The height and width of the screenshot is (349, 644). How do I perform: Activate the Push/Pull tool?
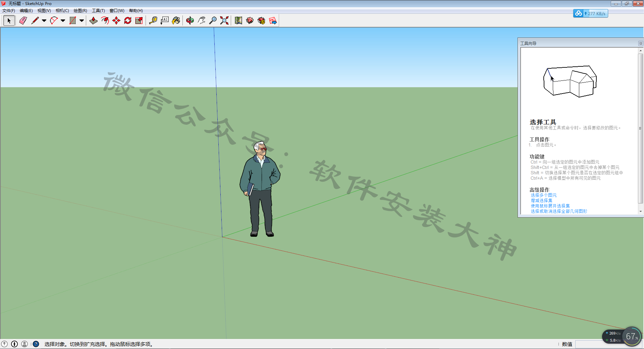pos(94,21)
